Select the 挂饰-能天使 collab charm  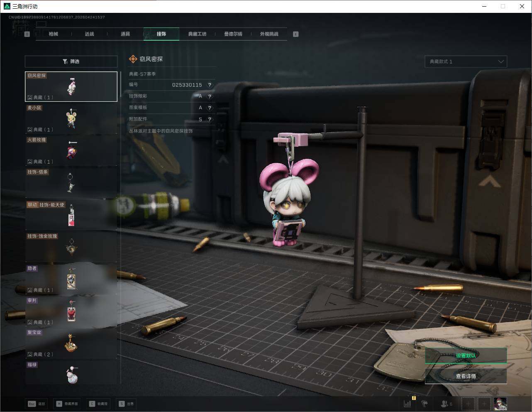tap(71, 215)
